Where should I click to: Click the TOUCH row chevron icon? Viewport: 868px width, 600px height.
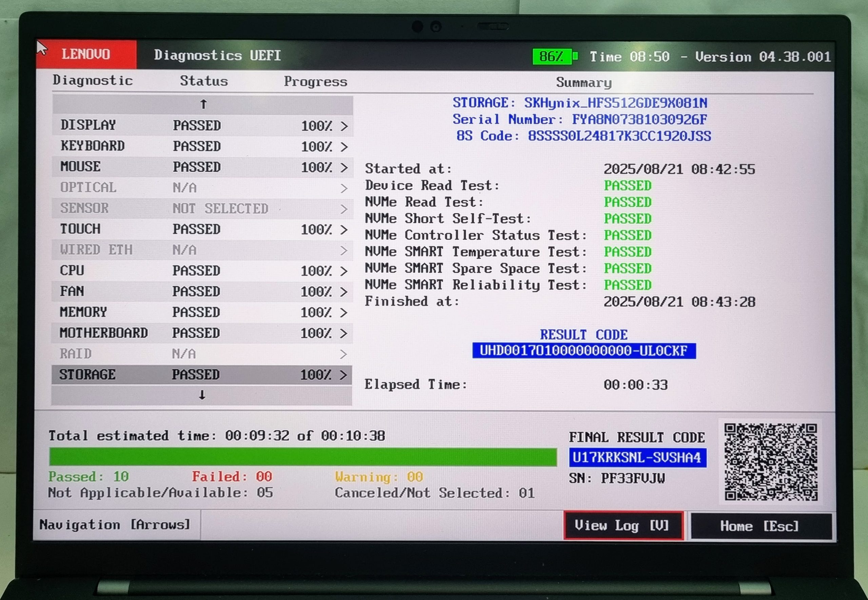click(343, 229)
